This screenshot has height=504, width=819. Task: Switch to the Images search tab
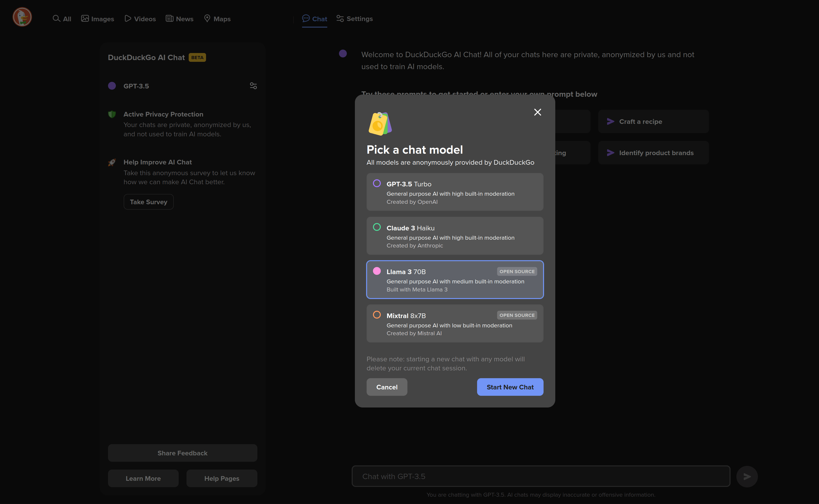pos(97,19)
